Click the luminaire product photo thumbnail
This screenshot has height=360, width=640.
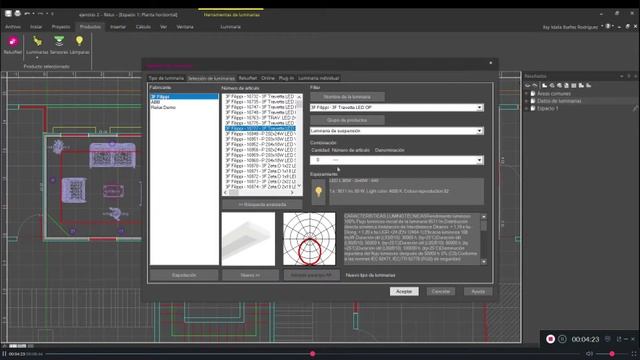248,239
